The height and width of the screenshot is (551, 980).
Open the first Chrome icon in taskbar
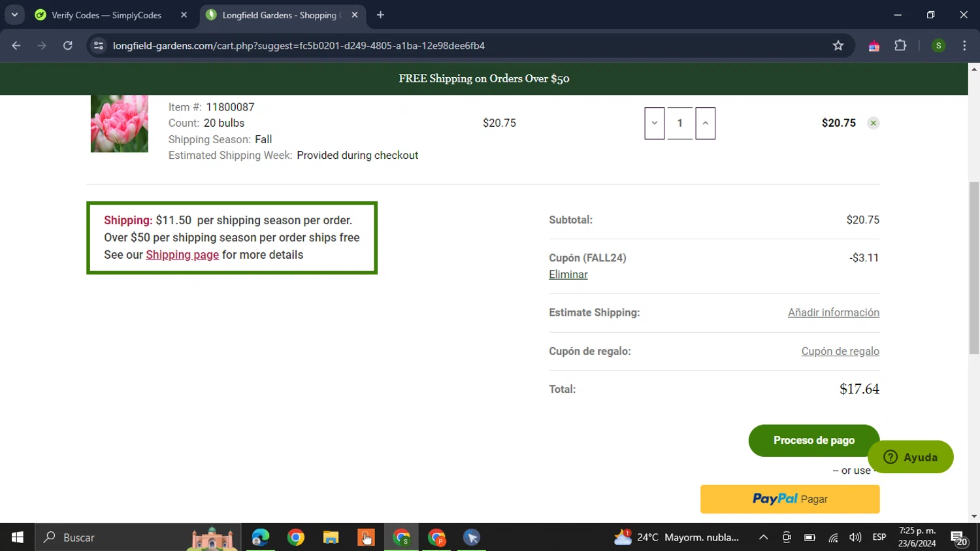coord(296,537)
